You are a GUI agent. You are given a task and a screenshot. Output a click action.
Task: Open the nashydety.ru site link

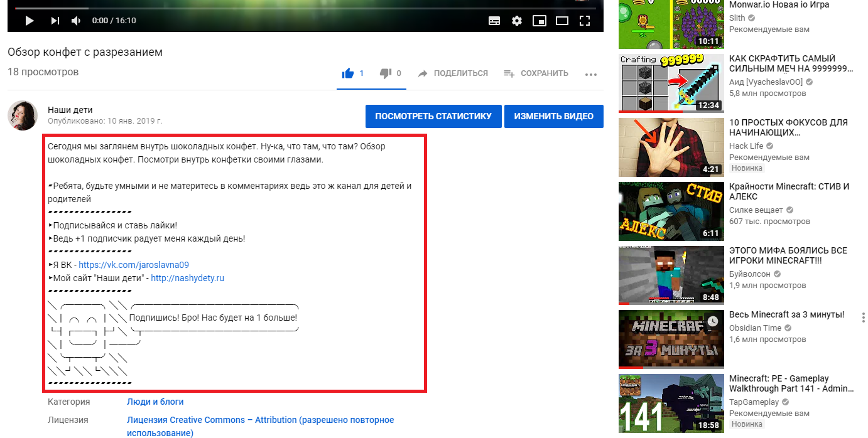point(187,278)
